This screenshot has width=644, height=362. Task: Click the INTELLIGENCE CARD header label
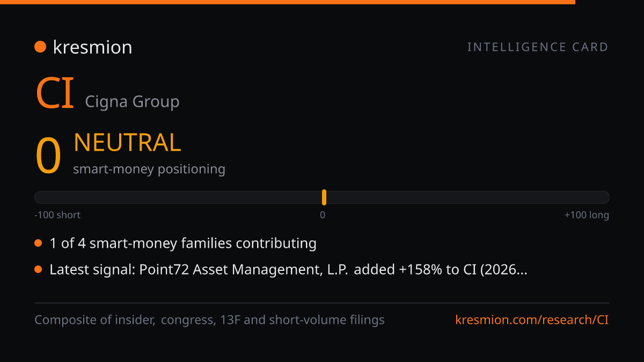coord(538,47)
